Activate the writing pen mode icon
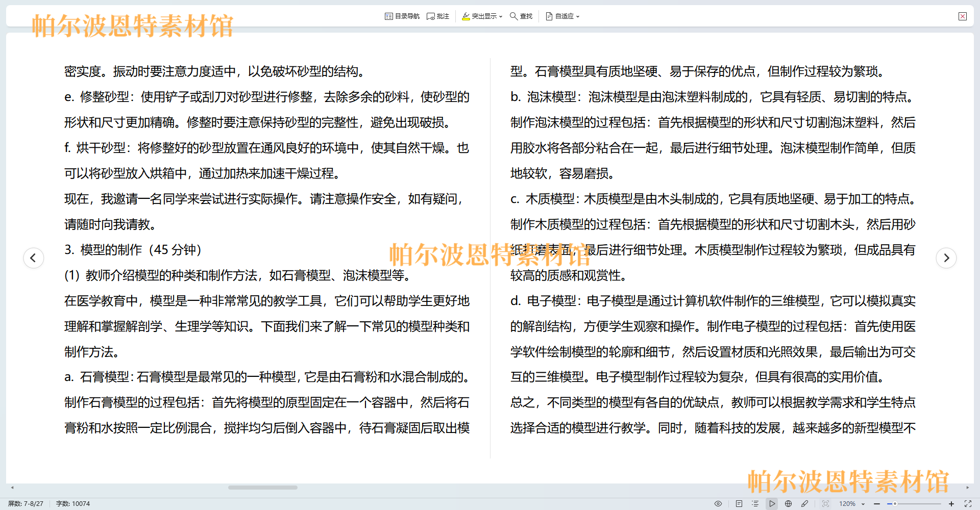Screen dimensions: 980x510 coord(805,503)
